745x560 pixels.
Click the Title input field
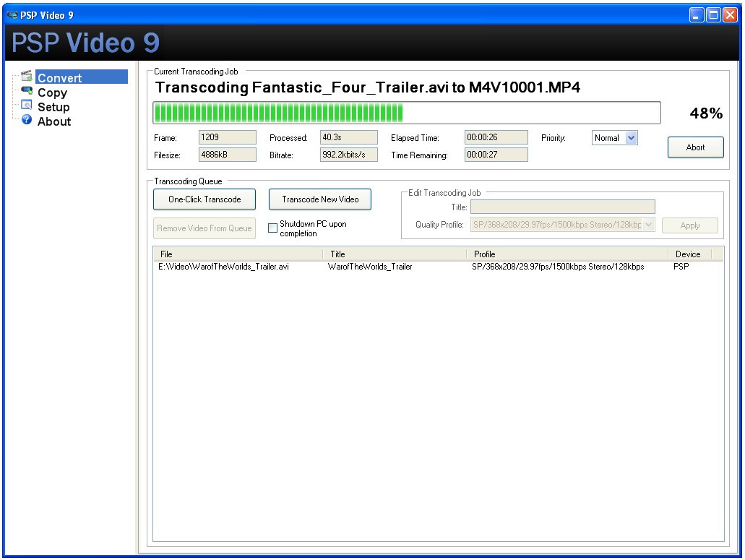[563, 207]
